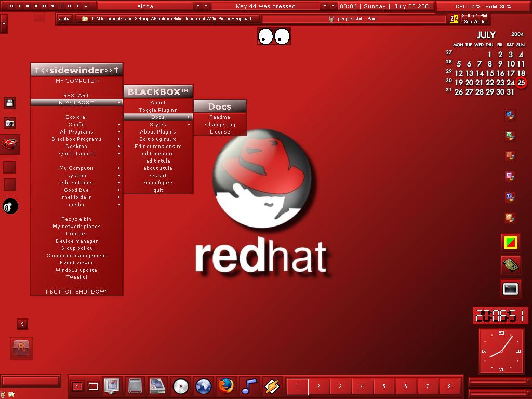The width and height of the screenshot is (532, 399).
Task: Click the rewind button in the top media controls
Action: [x=11, y=6]
